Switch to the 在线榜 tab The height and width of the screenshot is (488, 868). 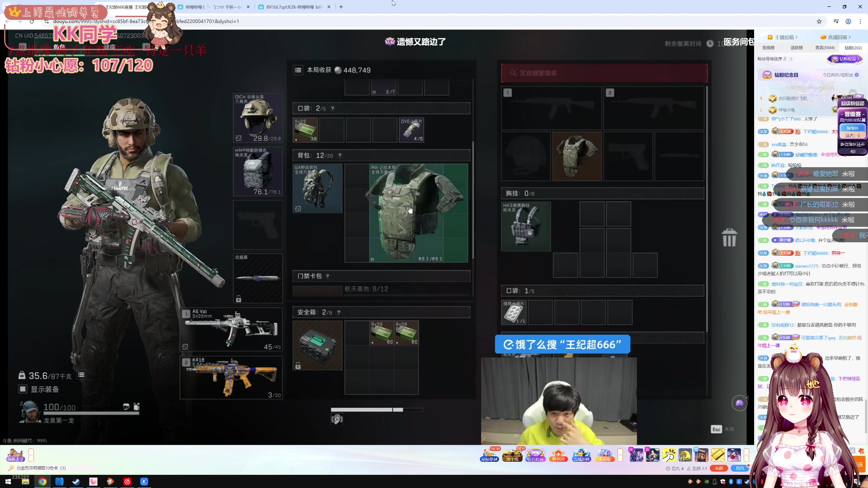pyautogui.click(x=768, y=47)
